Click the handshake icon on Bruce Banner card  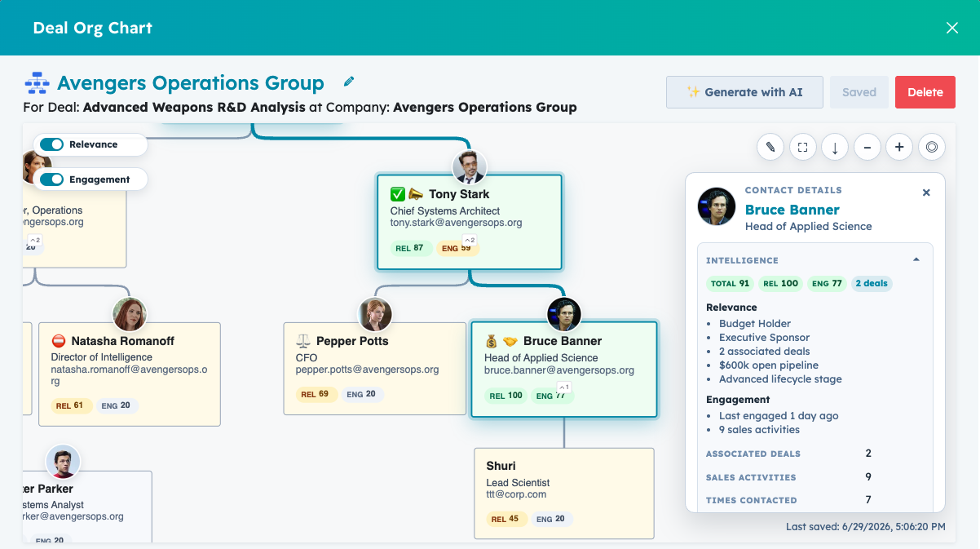point(510,341)
